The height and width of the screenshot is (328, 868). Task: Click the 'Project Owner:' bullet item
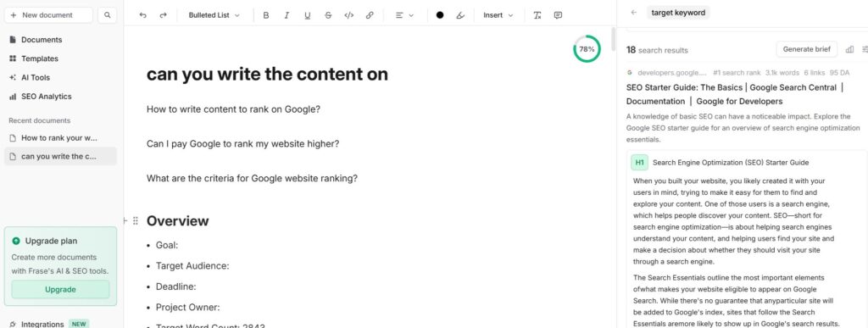(x=187, y=308)
